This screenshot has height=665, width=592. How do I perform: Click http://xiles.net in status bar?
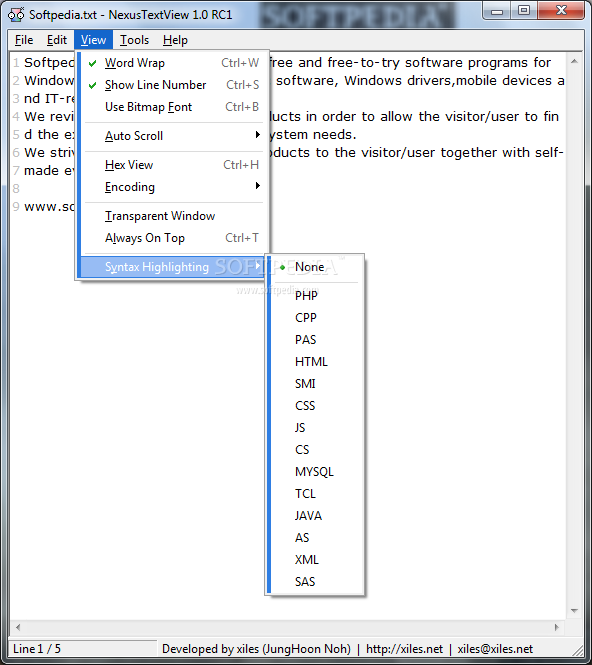pos(404,649)
